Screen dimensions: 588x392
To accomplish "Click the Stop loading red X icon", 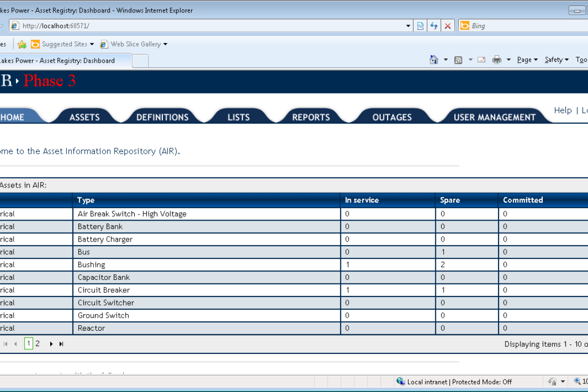I will click(x=448, y=26).
